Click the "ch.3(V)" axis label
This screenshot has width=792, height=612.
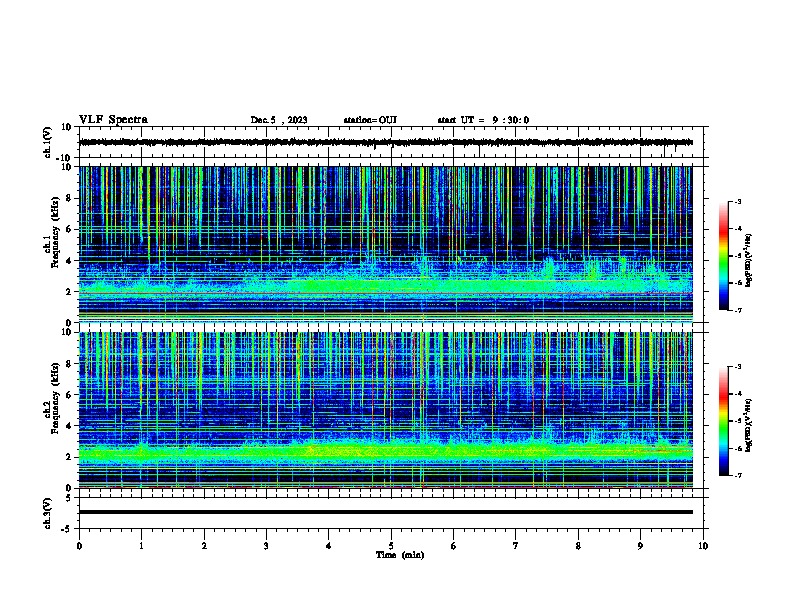[48, 513]
